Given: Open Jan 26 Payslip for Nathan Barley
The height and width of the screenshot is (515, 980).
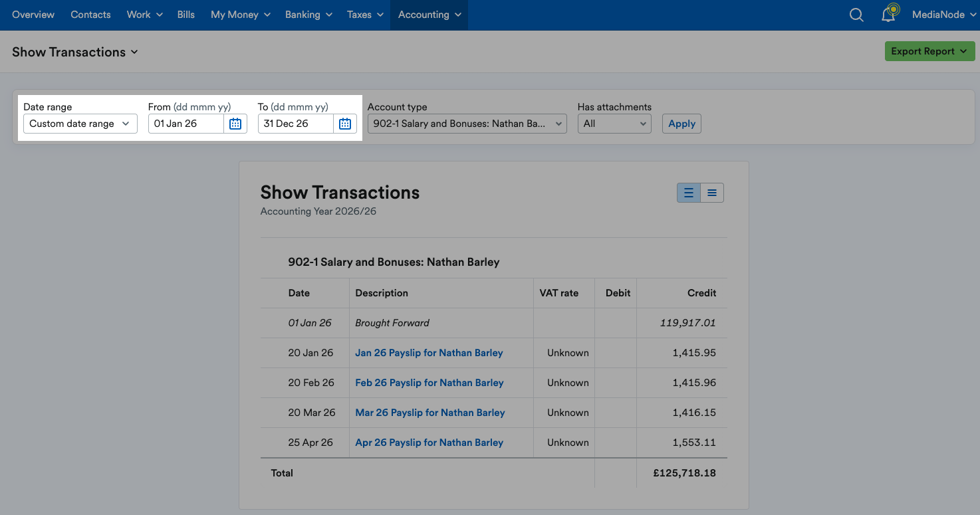Looking at the screenshot, I should point(429,353).
